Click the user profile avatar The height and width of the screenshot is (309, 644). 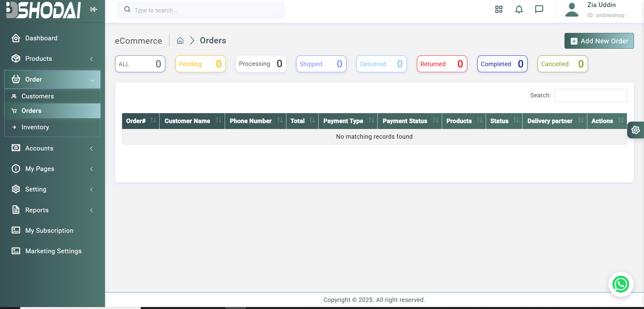572,10
